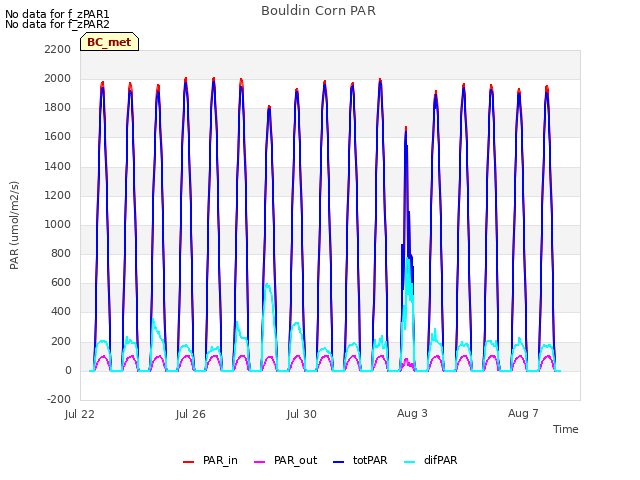Click the cyan difPAR legend swatch
The width and height of the screenshot is (640, 480).
[x=409, y=462]
